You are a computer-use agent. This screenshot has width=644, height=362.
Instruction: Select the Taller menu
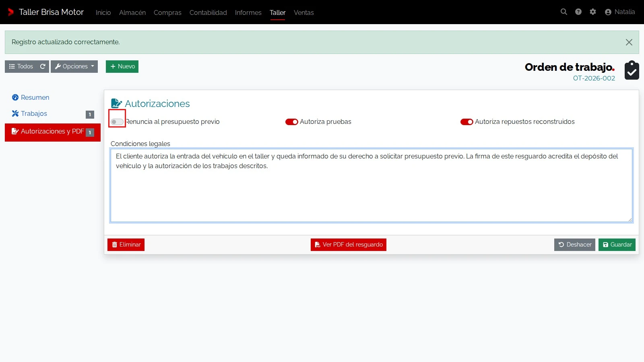278,12
